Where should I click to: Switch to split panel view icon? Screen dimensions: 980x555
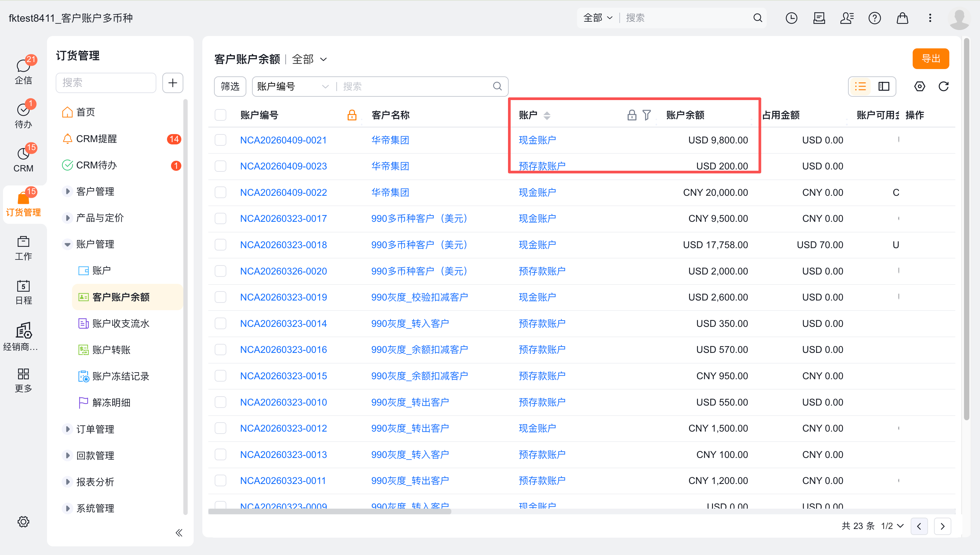tap(884, 86)
